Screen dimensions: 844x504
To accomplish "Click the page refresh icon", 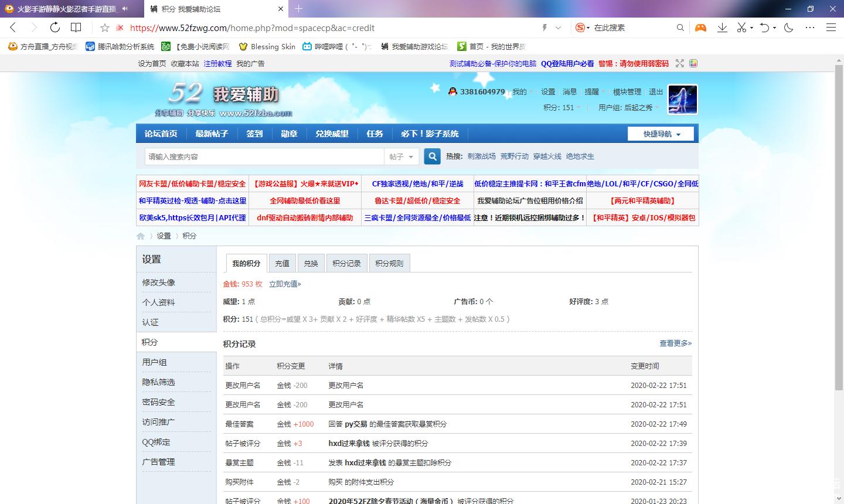I will (55, 28).
